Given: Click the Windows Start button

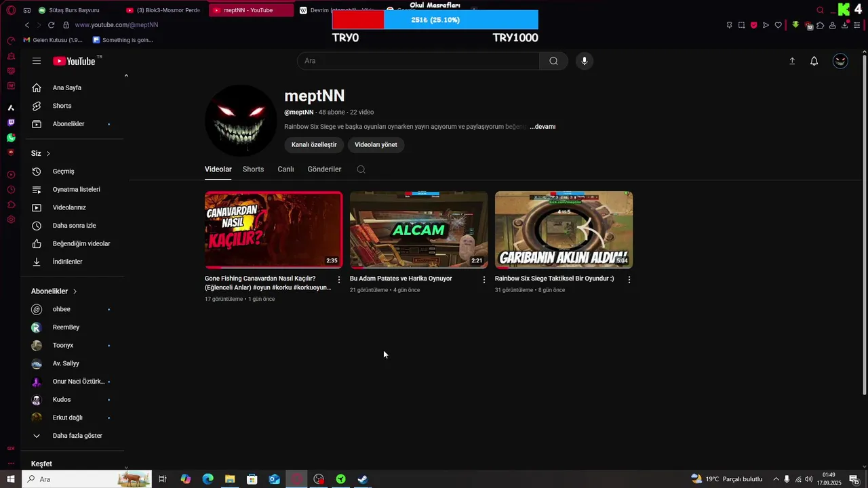Looking at the screenshot, I should (x=11, y=479).
